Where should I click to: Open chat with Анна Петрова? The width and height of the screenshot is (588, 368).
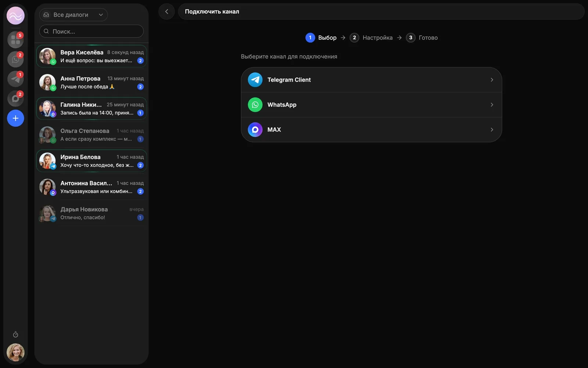point(92,82)
